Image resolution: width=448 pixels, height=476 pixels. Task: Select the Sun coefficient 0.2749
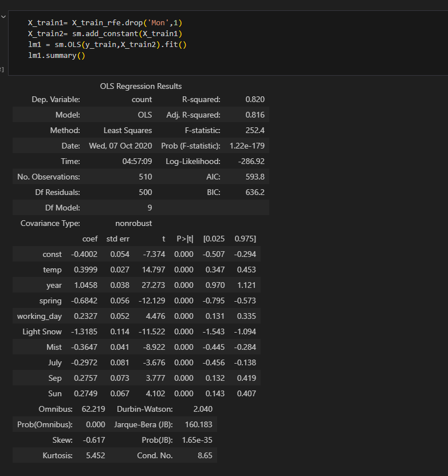85,393
